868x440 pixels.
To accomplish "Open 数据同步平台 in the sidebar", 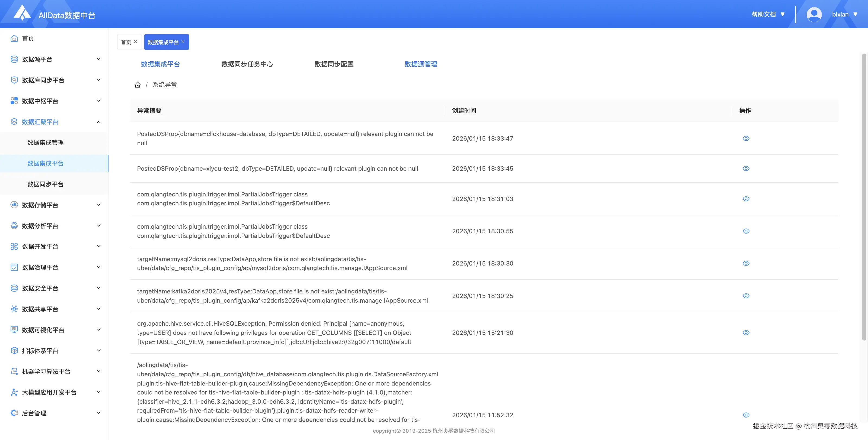I will click(46, 184).
